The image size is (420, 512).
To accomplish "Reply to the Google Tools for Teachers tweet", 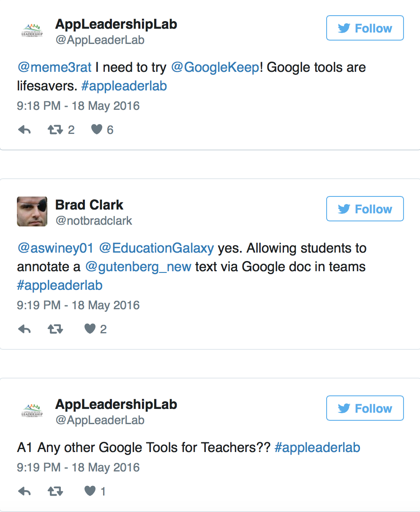I will (25, 491).
